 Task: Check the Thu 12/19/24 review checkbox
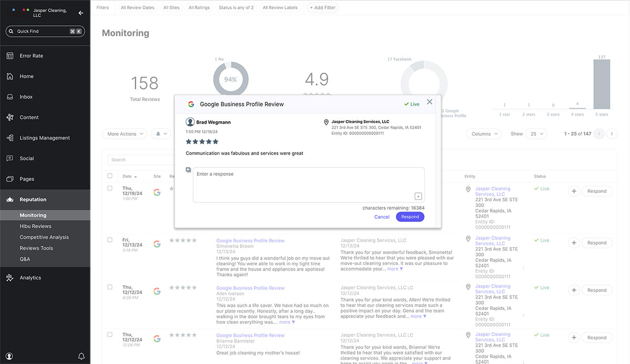tap(110, 188)
